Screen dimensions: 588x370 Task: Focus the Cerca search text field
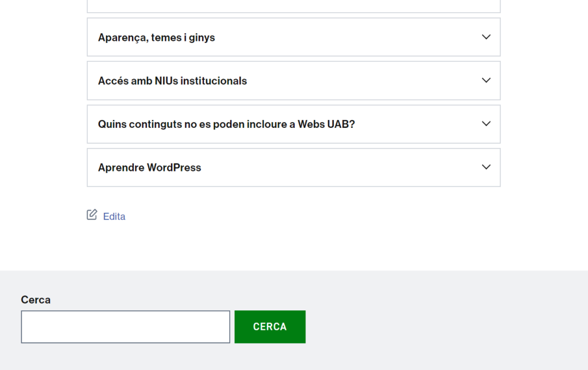pos(125,327)
